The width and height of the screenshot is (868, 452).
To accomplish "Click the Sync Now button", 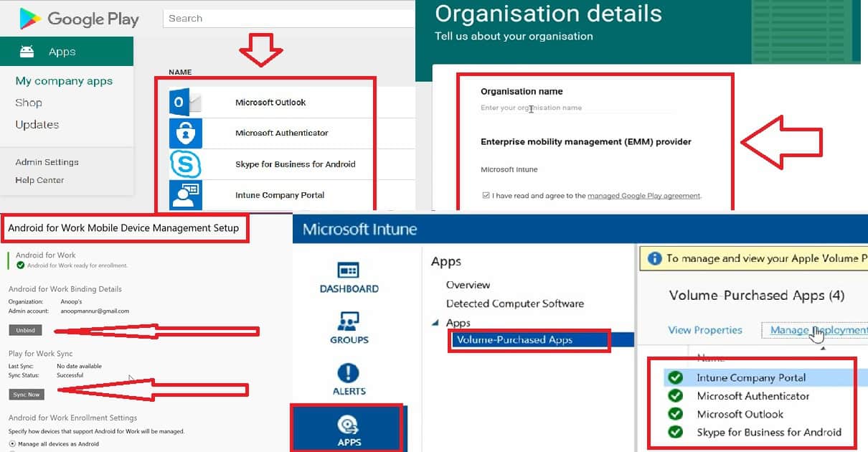I will pos(27,395).
